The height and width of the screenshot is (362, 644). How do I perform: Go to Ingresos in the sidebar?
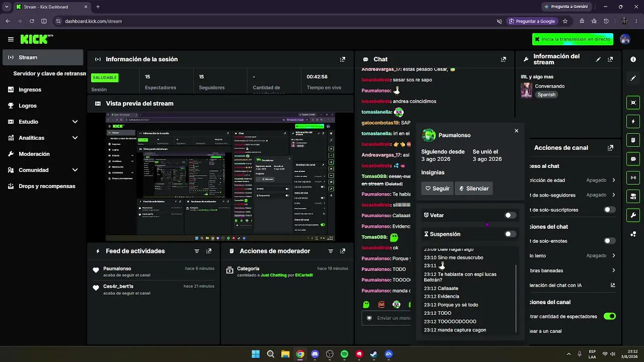tap(43, 89)
